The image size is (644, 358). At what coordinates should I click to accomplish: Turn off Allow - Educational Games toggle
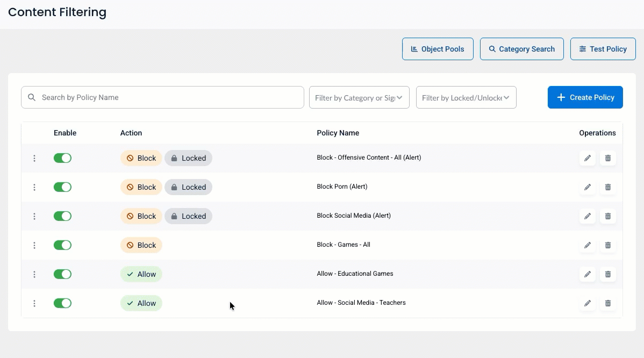62,274
